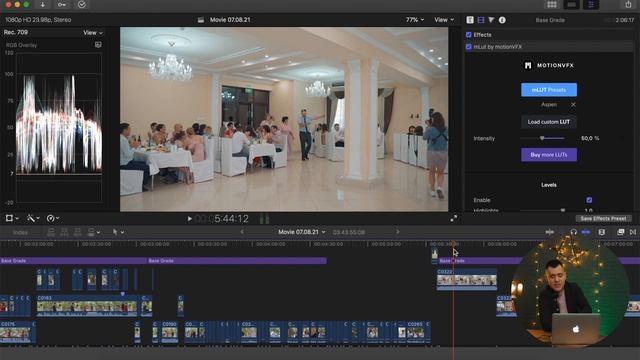Toggle the inspector sliders icon
Image resolution: width=640 pixels, height=360 pixels.
[591, 4]
